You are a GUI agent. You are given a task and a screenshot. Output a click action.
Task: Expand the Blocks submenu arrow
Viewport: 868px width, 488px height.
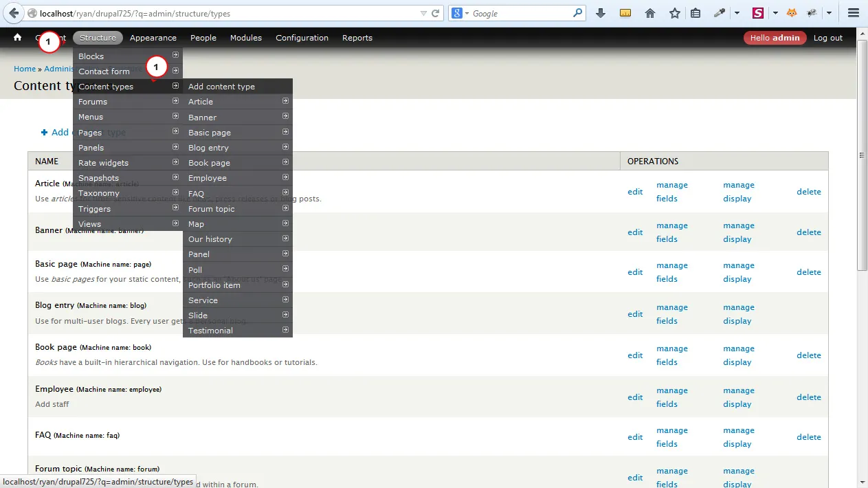tap(176, 56)
